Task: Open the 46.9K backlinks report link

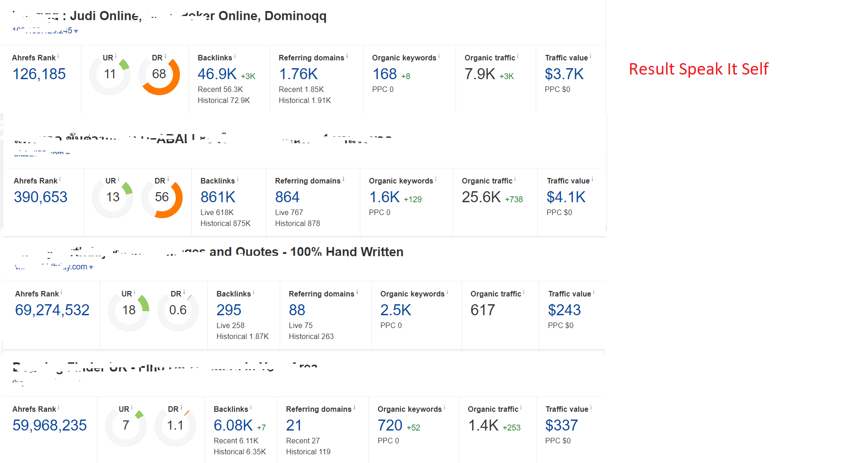Action: click(217, 74)
